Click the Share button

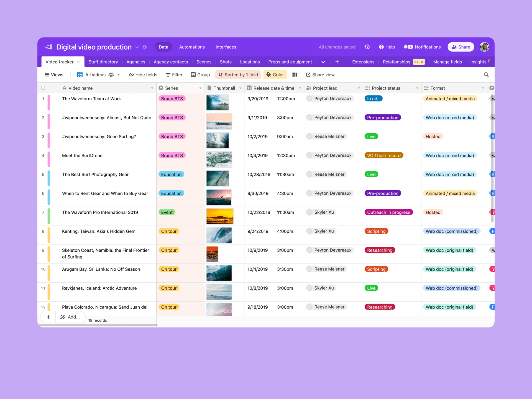(x=461, y=47)
